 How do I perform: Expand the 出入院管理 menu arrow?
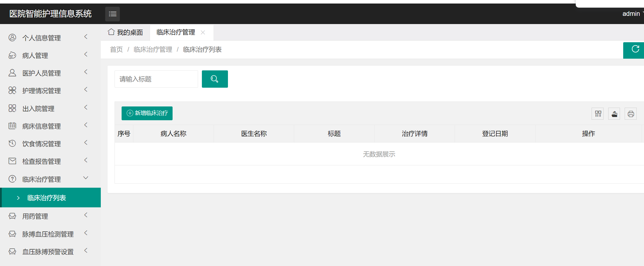86,107
